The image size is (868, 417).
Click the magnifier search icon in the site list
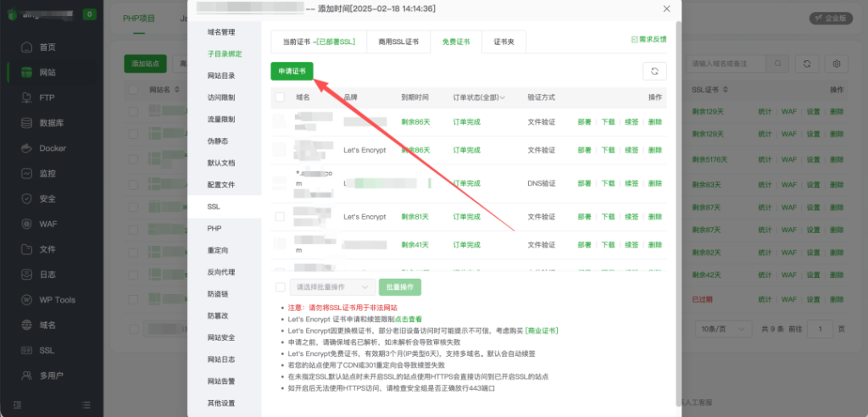[x=778, y=64]
